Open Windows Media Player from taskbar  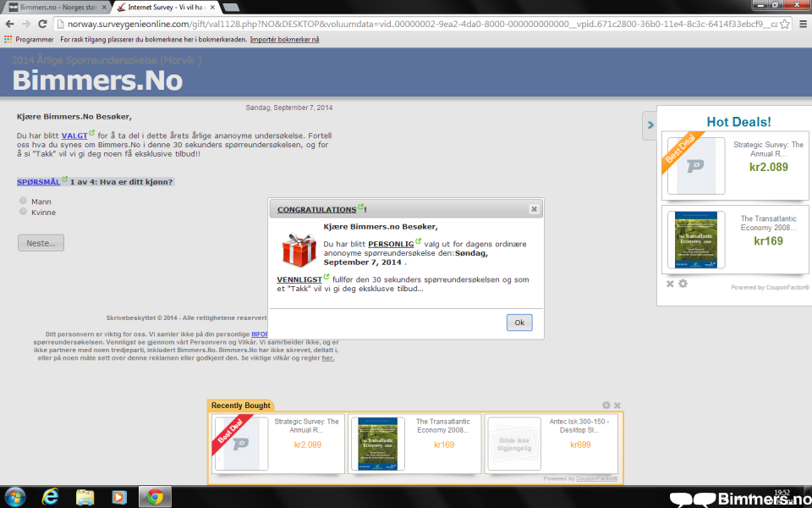[119, 497]
